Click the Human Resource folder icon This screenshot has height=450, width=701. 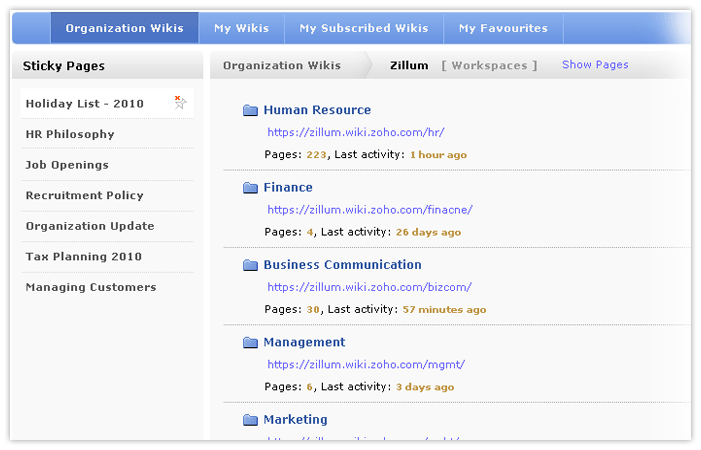click(x=250, y=111)
